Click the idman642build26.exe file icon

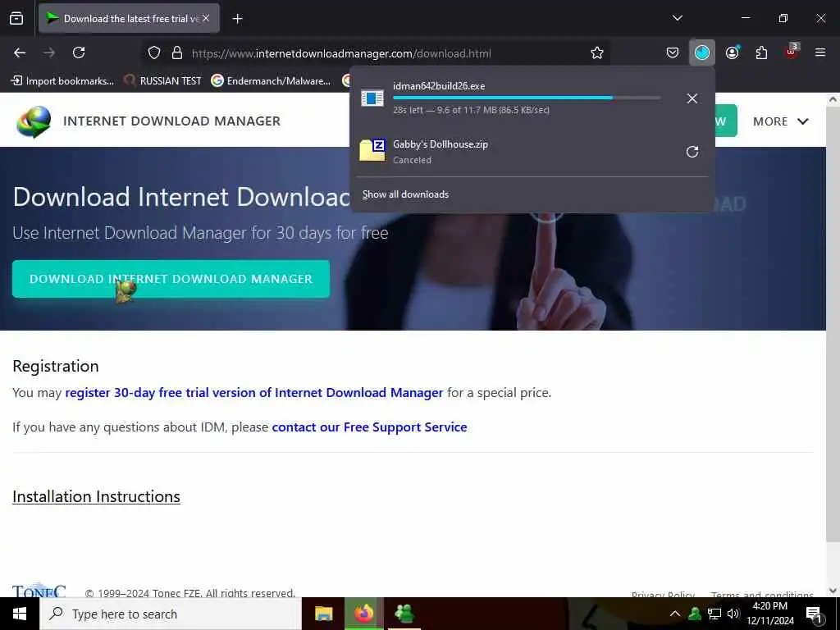(x=372, y=98)
